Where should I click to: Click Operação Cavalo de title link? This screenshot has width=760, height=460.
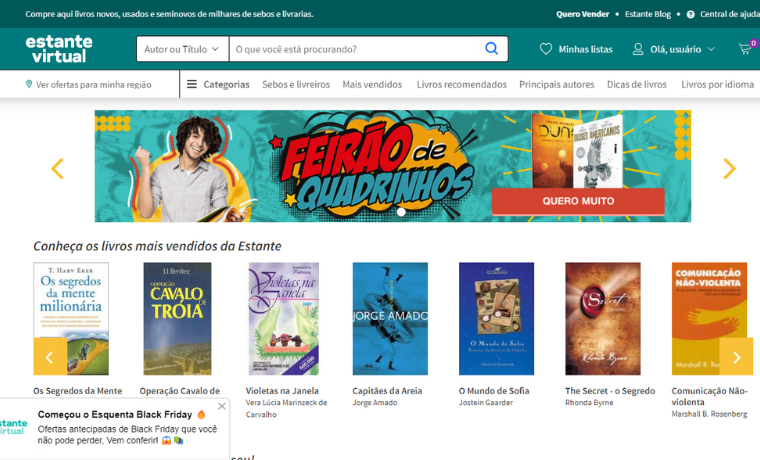coord(180,391)
